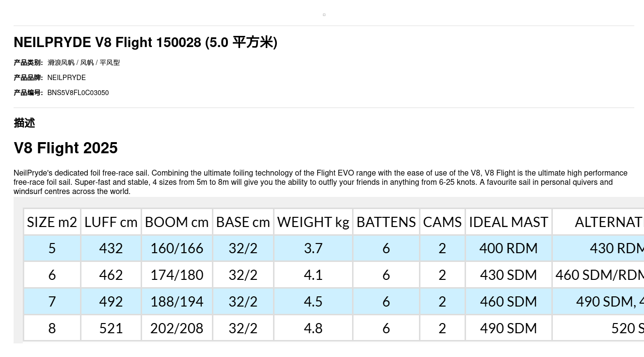Viewport: 644px width, 357px height.
Task: Click the WEIGHT kg column header
Action: click(x=313, y=222)
